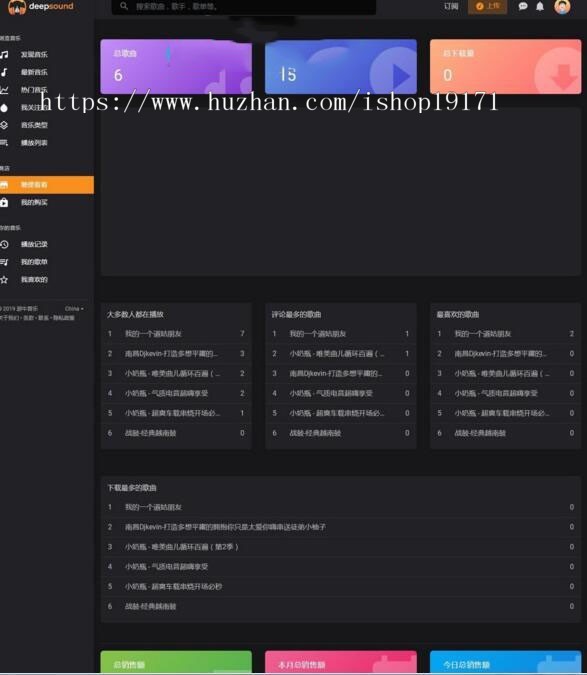The width and height of the screenshot is (587, 675).
Task: Click the green 总销售额 total sales card
Action: point(176,662)
